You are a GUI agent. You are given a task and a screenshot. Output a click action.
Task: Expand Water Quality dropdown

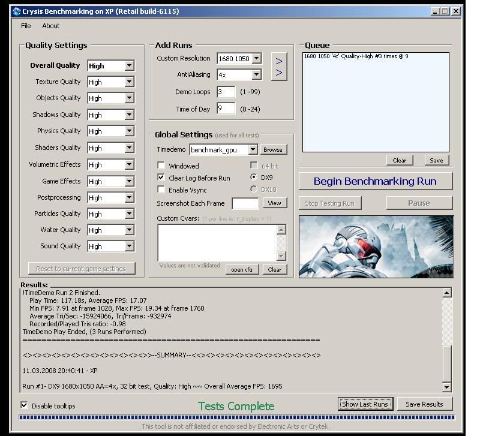(129, 230)
